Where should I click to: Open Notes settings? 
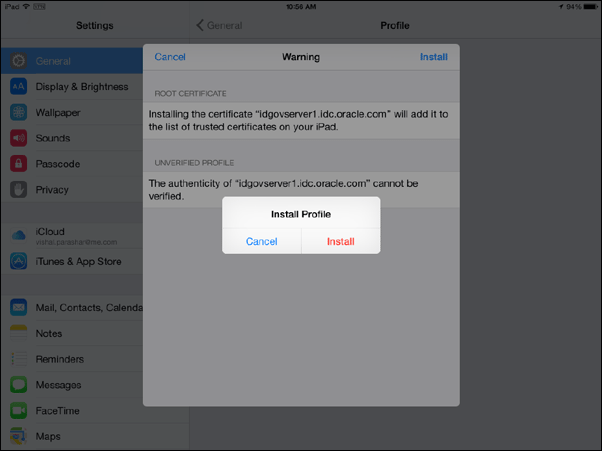tap(72, 334)
